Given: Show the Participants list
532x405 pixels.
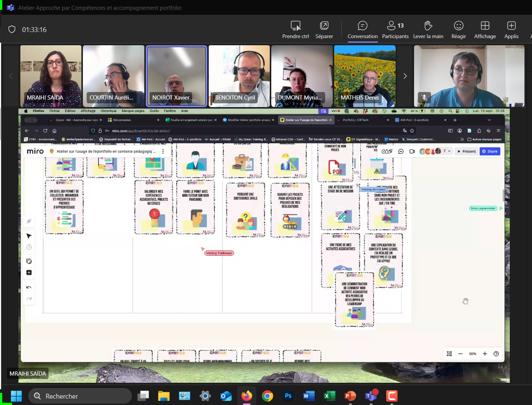Looking at the screenshot, I should (x=395, y=30).
